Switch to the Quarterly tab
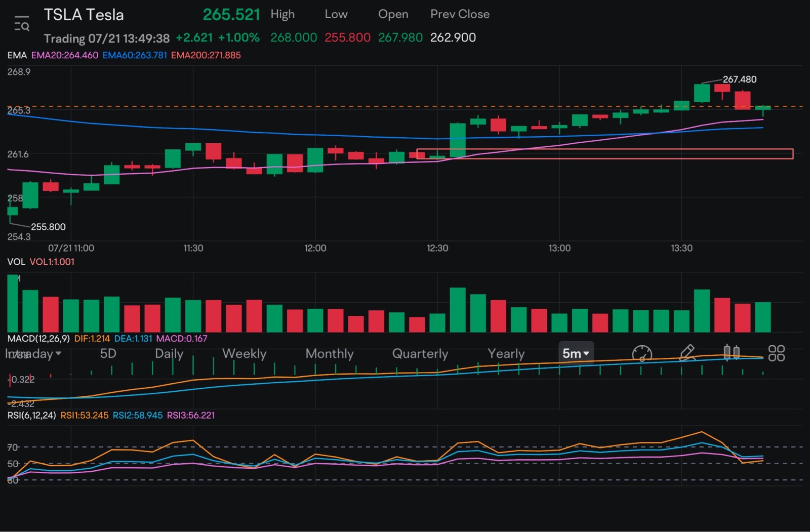Screen dimensions: 810x532 (420, 354)
